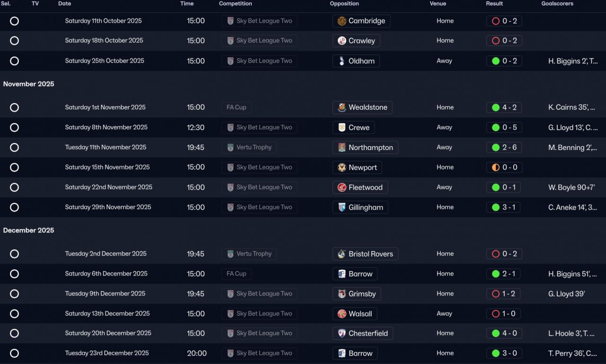Open the 4 - 2 Wealdstone result

click(509, 107)
